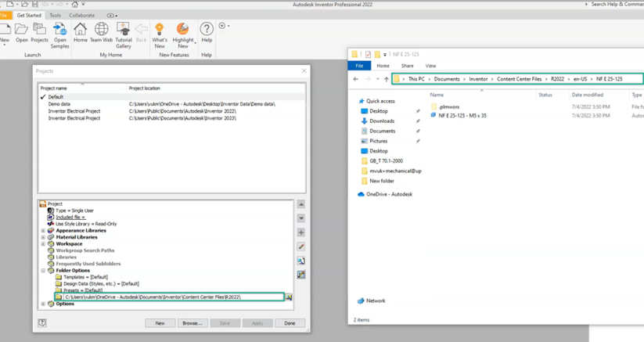Click Inventor in the Explorer breadcrumb
This screenshot has height=342, width=644.
[x=478, y=79]
